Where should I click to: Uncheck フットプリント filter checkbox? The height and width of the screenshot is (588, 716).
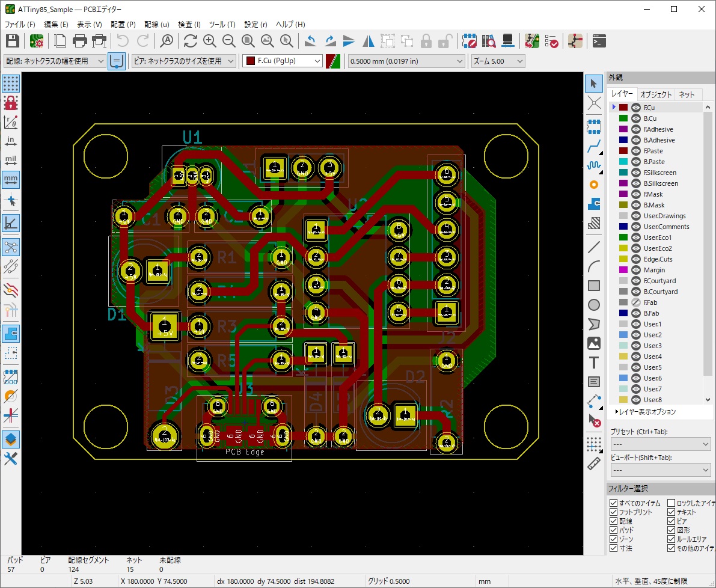[614, 512]
